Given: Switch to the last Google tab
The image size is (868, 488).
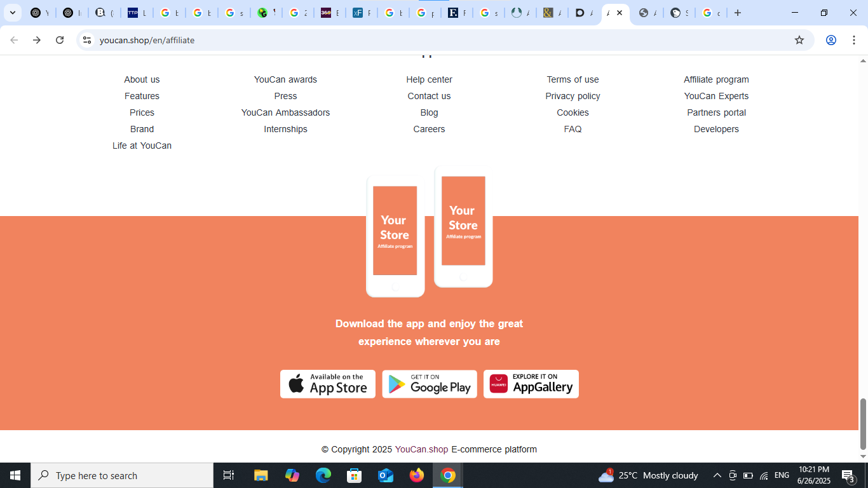Looking at the screenshot, I should [x=710, y=13].
